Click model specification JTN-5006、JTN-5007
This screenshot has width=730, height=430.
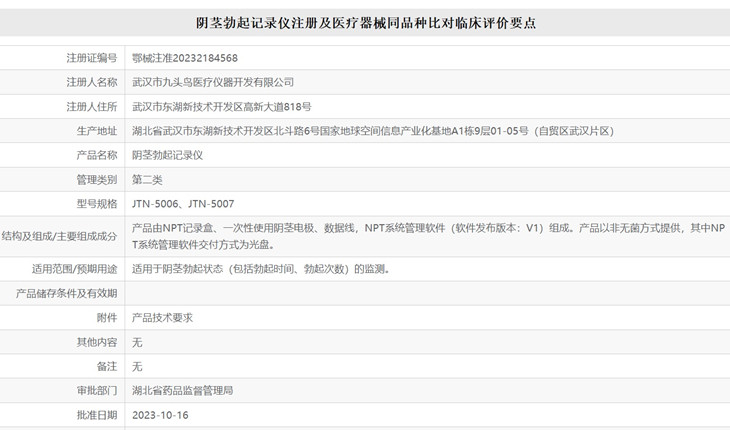pyautogui.click(x=183, y=204)
